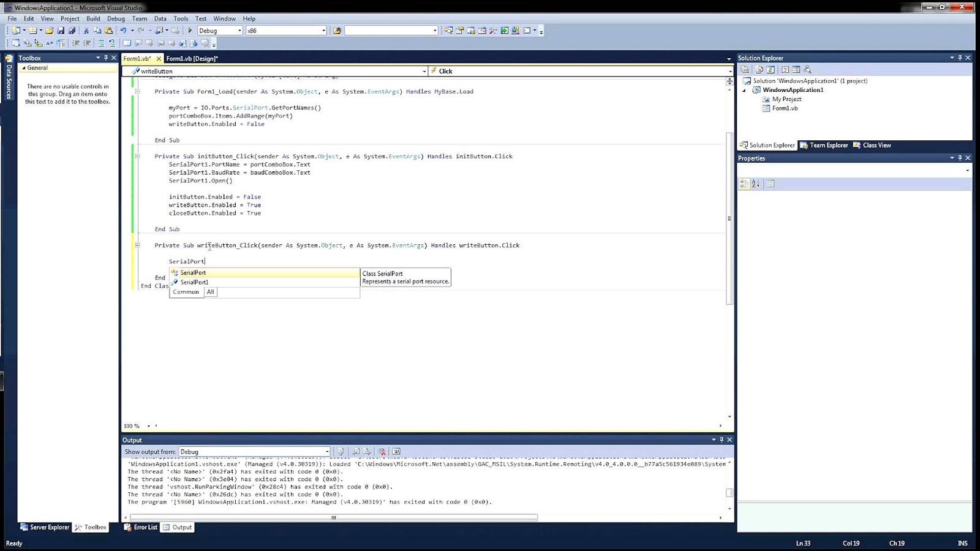Switch IntelliSense to the All tab
Screen dimensions: 980x551
[x=211, y=292]
